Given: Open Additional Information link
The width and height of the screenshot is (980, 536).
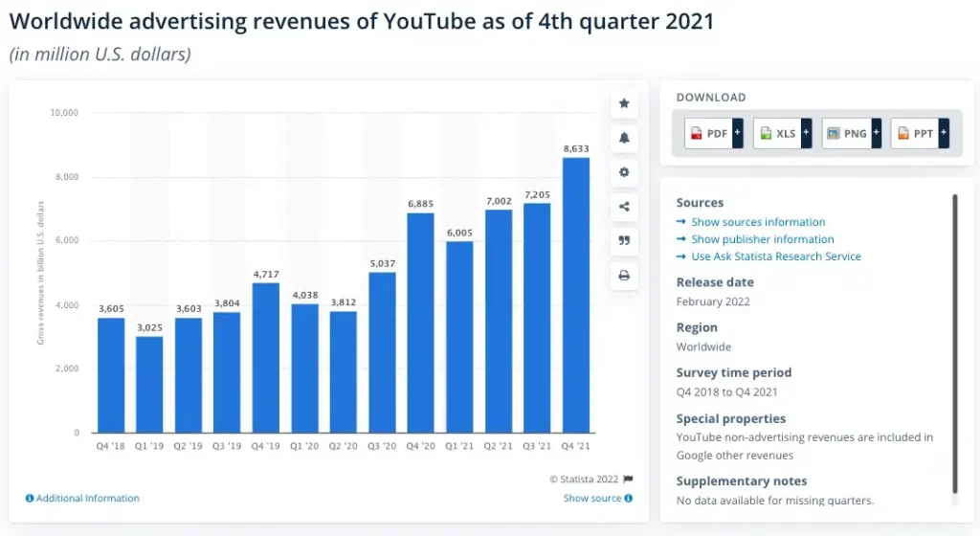Looking at the screenshot, I should coord(87,499).
